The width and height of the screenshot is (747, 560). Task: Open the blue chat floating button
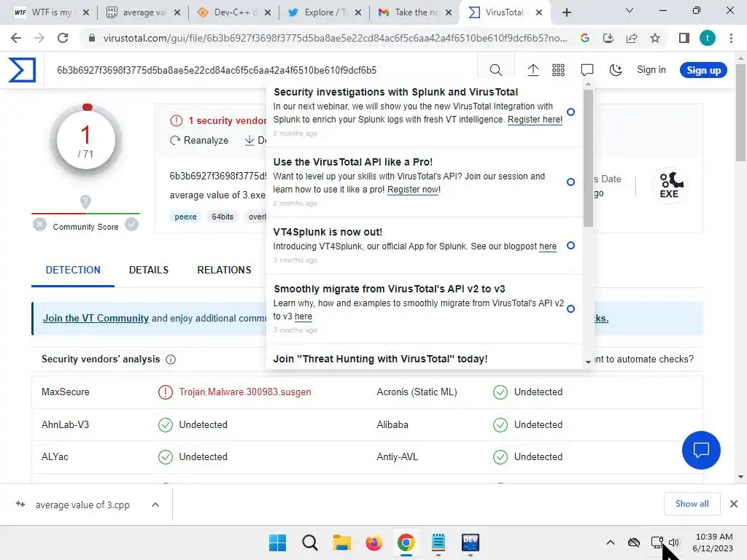coord(701,450)
